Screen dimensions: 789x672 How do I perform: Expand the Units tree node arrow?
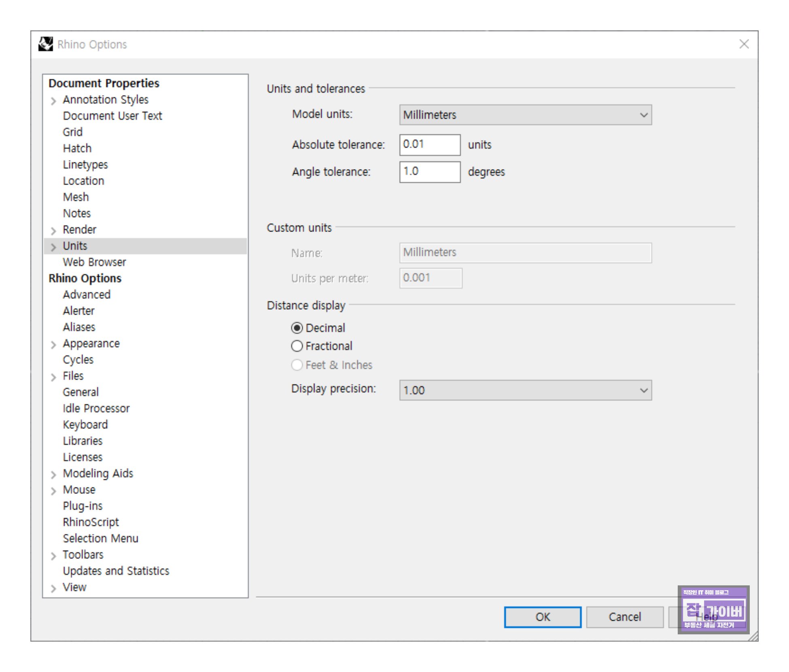click(x=53, y=247)
